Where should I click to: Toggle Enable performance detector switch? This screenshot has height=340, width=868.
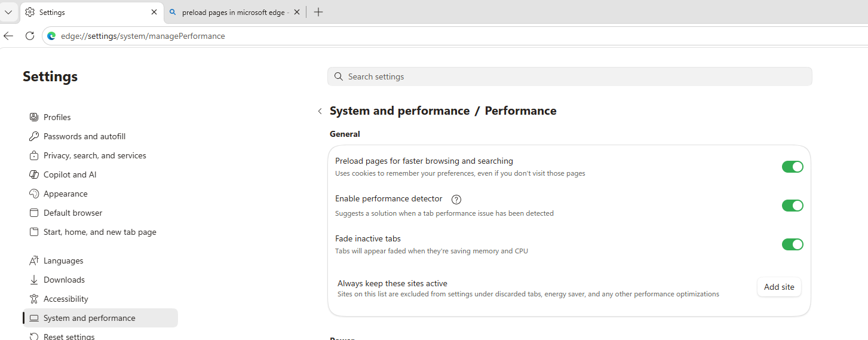(792, 206)
